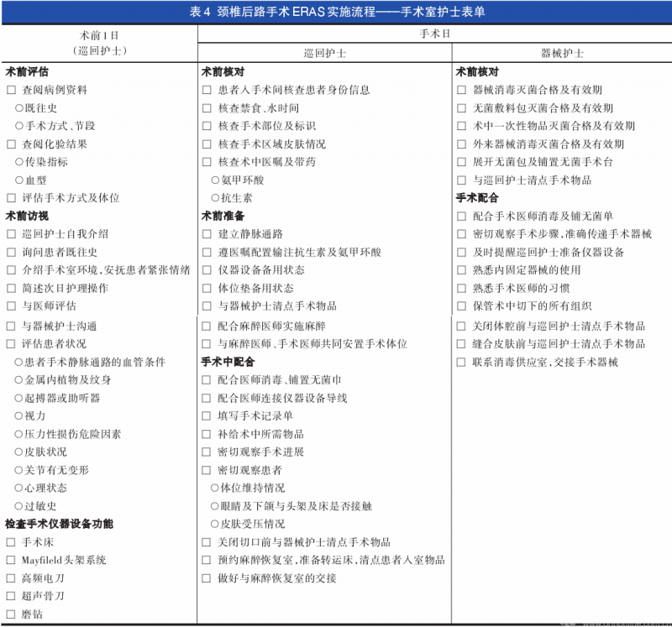Select the 氨甲环酸 radio circle
This screenshot has height=627, width=672.
(x=215, y=180)
